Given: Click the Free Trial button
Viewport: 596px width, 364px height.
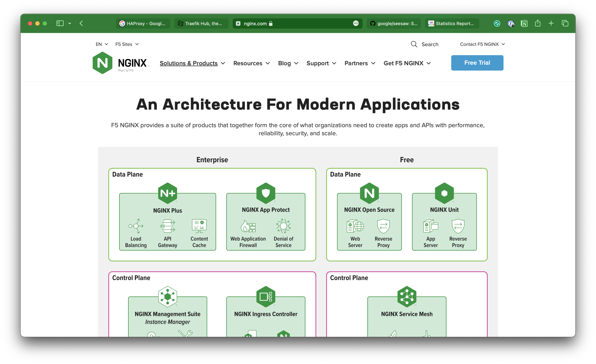Looking at the screenshot, I should (x=477, y=63).
